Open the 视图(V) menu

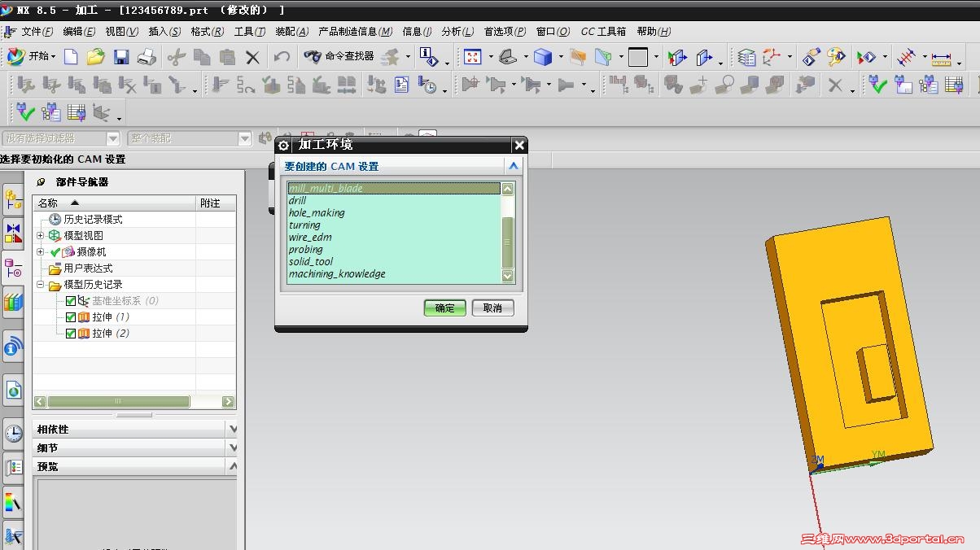pos(121,32)
